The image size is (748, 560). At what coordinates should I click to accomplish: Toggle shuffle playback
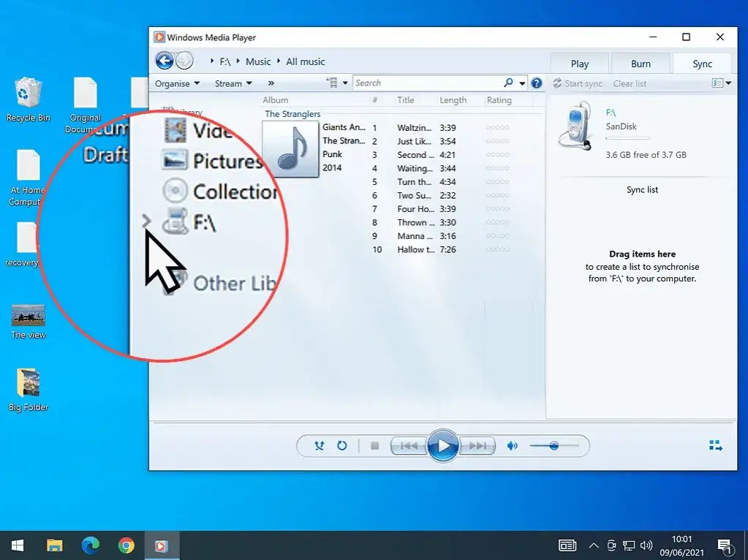[319, 445]
